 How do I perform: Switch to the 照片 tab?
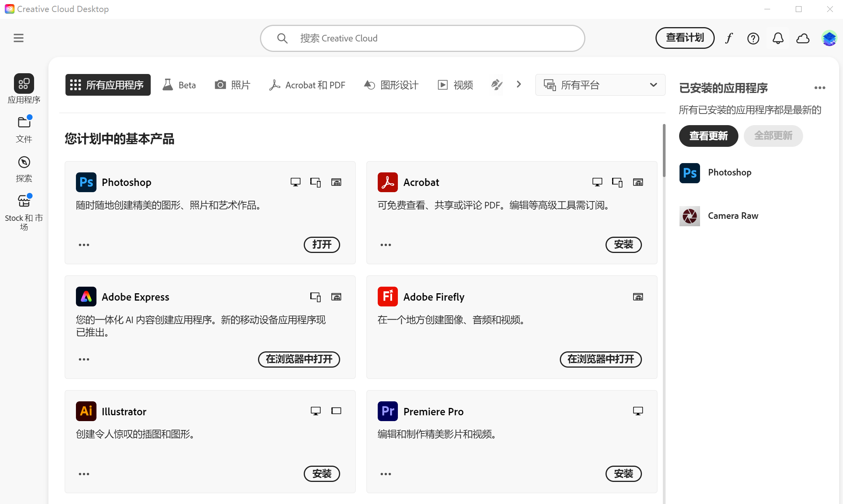[232, 85]
